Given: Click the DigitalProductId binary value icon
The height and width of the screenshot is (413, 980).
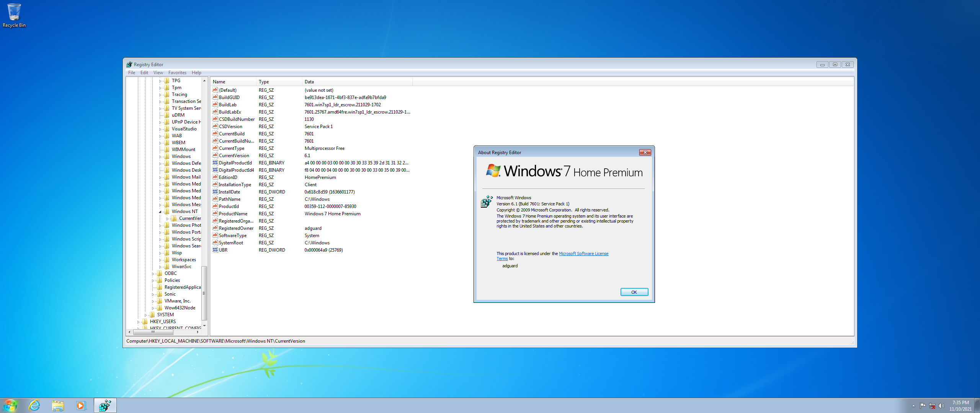Looking at the screenshot, I should pyautogui.click(x=215, y=163).
